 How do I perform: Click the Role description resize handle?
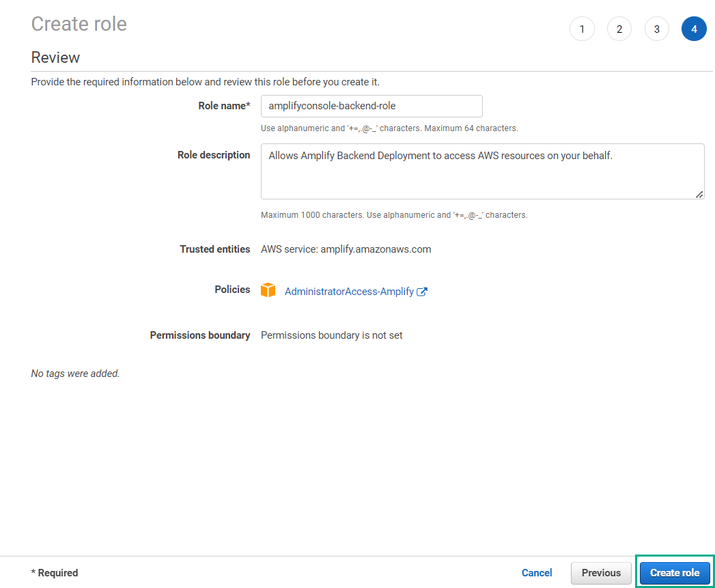[699, 195]
